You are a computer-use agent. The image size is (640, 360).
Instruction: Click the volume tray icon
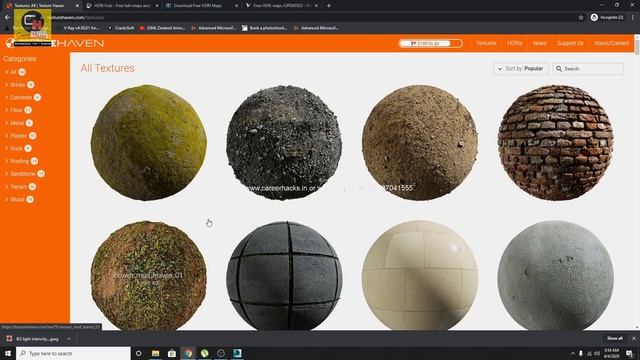pyautogui.click(x=597, y=353)
